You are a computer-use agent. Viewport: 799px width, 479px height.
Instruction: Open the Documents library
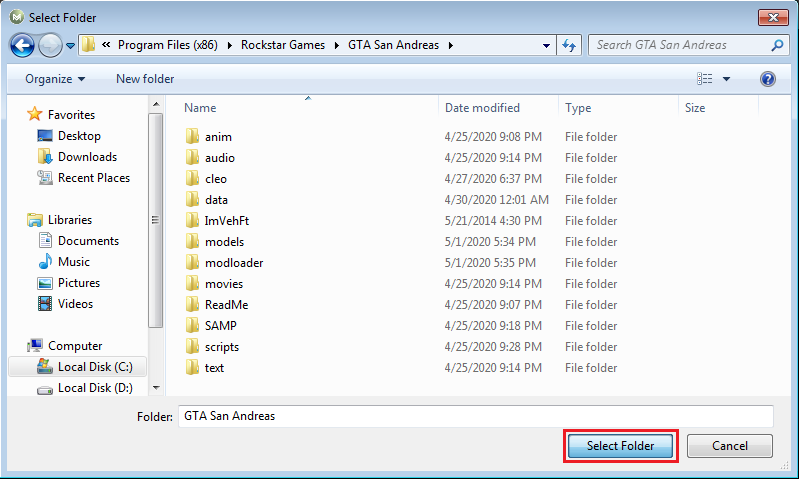78,241
